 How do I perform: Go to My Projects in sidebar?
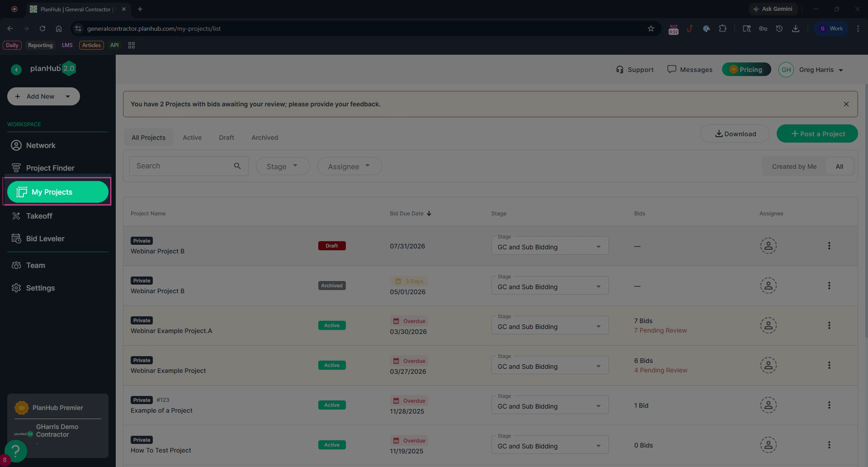58,192
